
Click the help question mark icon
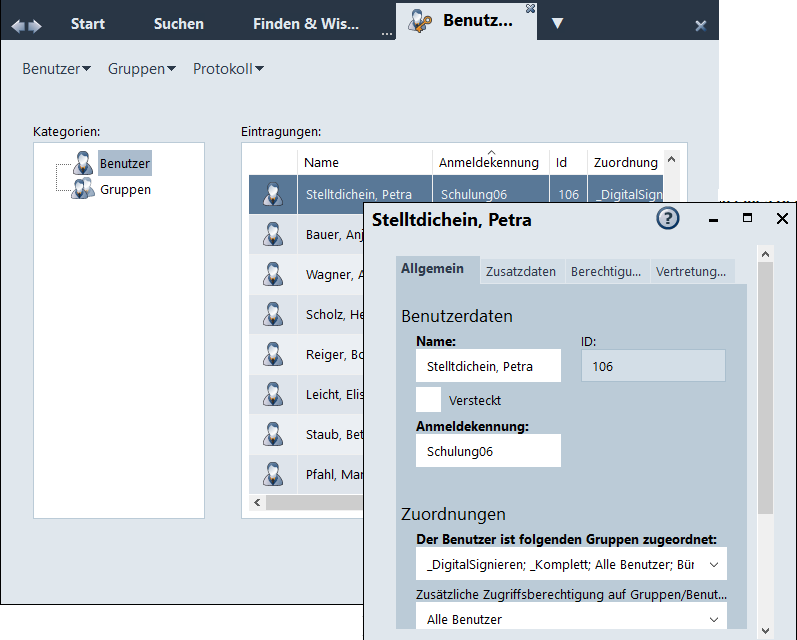click(x=667, y=219)
